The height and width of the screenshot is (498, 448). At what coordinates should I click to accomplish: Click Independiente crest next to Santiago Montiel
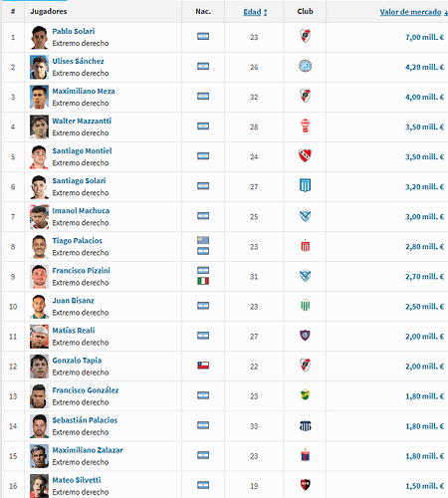click(305, 155)
